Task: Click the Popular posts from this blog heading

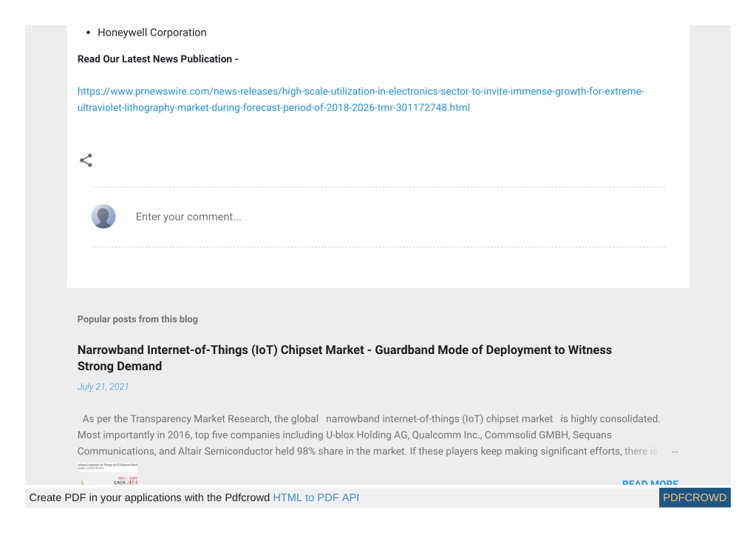Action: coord(137,319)
